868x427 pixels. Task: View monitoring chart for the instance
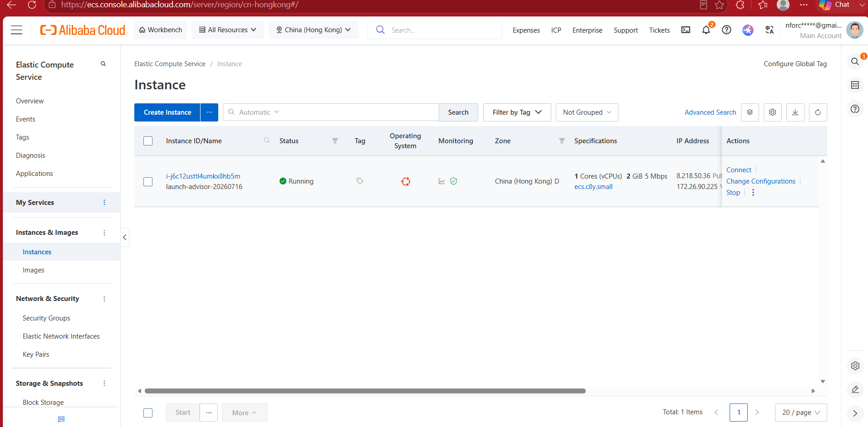[441, 181]
